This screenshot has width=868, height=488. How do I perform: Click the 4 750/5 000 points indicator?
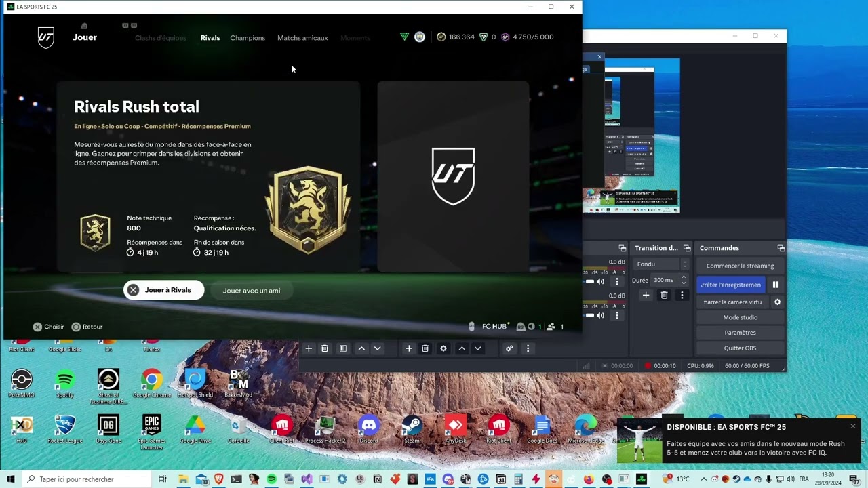[x=528, y=37]
